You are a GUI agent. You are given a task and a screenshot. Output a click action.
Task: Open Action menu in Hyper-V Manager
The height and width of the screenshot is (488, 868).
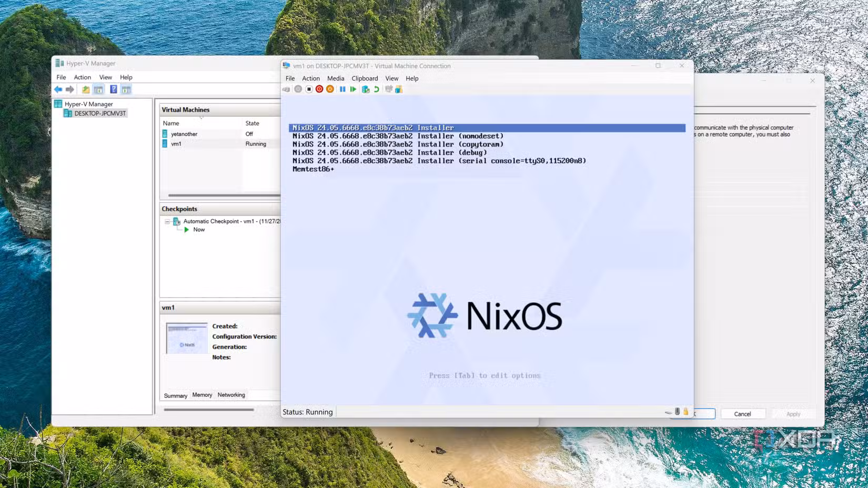click(82, 77)
